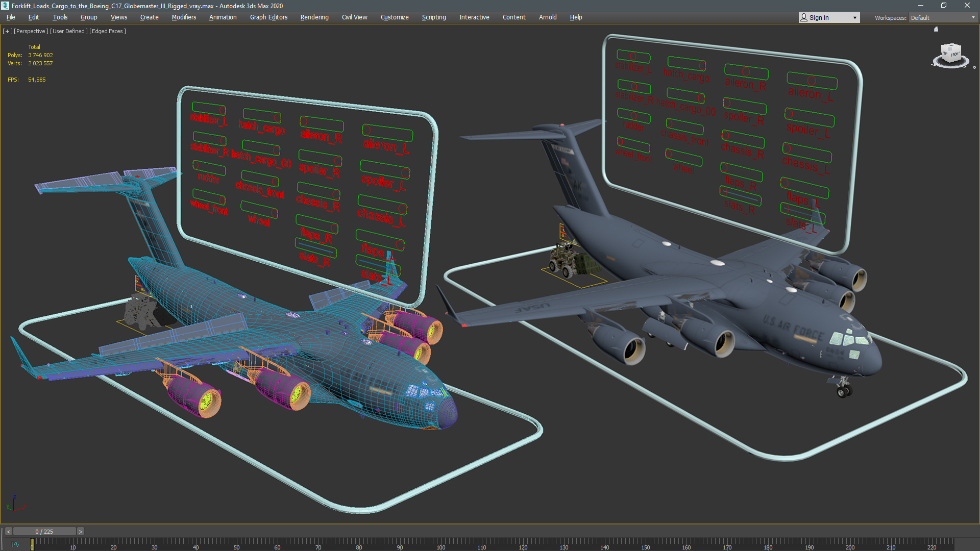980x551 pixels.
Task: Click the 3ds Max application icon in title bar
Action: point(5,6)
